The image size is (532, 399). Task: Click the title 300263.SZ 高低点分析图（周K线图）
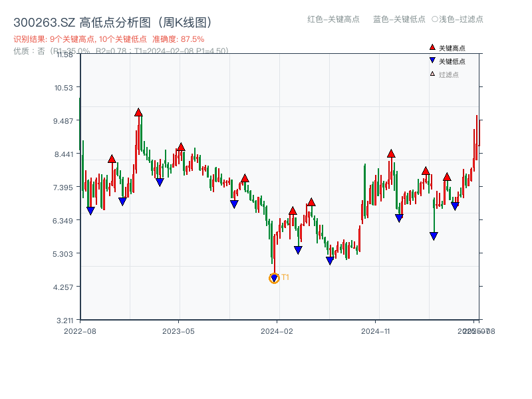click(112, 23)
